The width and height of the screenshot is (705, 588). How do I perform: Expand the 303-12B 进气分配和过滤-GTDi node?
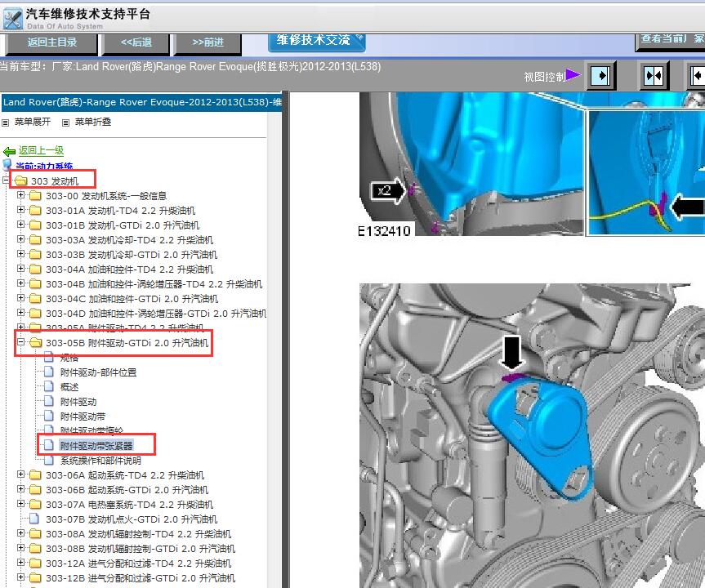pyautogui.click(x=20, y=577)
